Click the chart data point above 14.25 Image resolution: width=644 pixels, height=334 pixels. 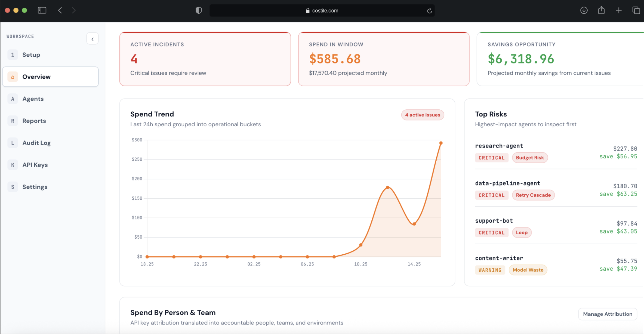(414, 224)
